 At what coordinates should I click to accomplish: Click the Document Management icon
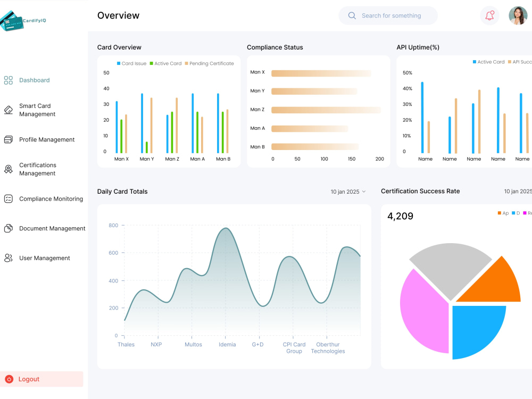8,228
